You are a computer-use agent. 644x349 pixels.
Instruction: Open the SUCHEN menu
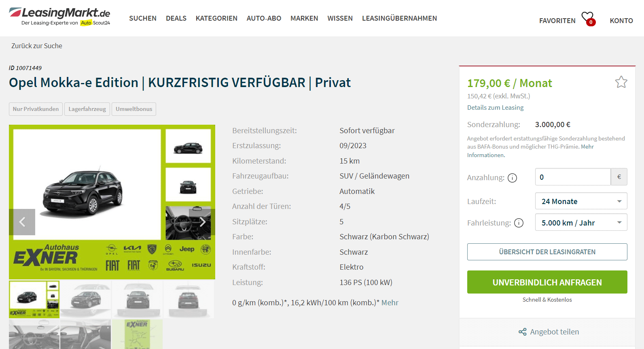pos(143,18)
